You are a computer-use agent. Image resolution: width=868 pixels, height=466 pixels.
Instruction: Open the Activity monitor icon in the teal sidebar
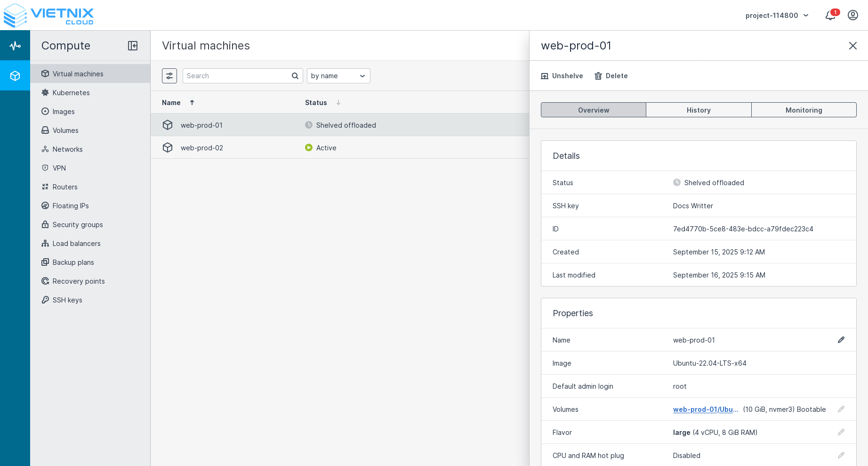15,45
